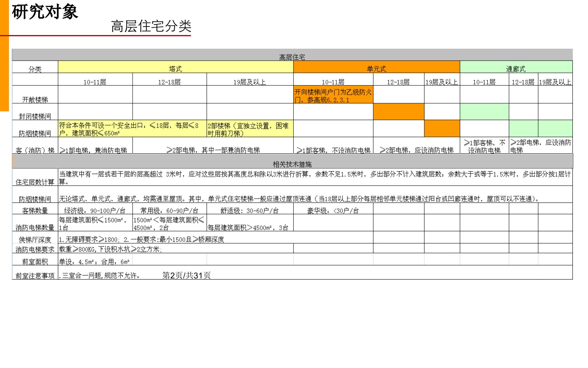
Task: Select text 当建筑中有一层或若干层的层高超过3米时
Action: point(122,174)
